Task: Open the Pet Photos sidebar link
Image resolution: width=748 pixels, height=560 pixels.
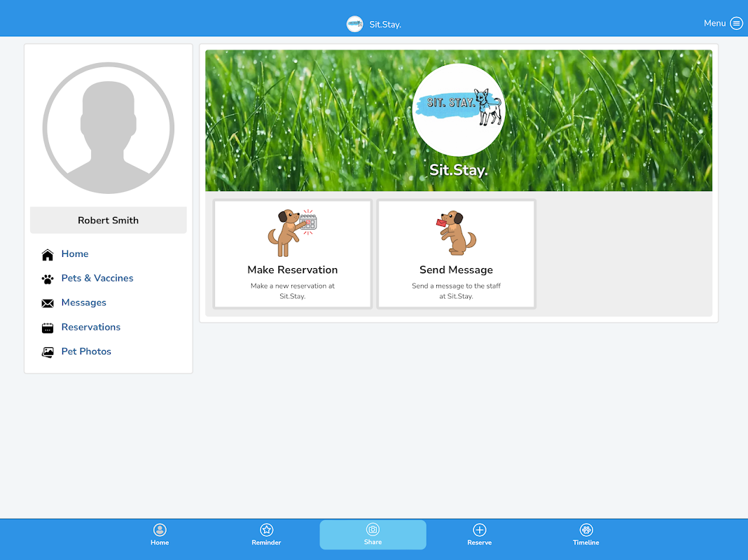Action: point(86,351)
